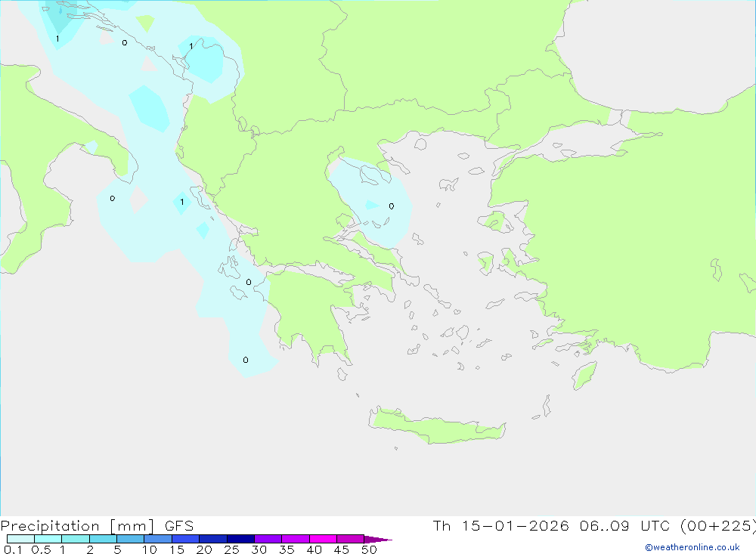Select the 10–15 mm legend swatch

point(158,539)
